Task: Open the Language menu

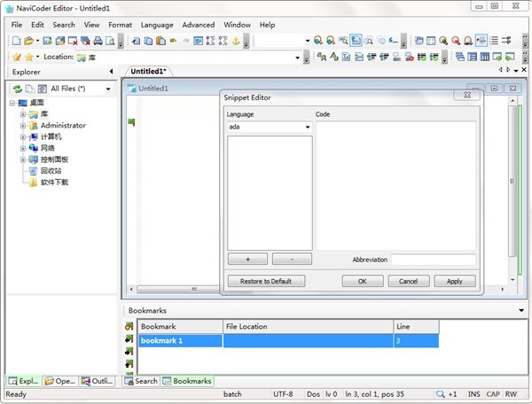Action: (157, 25)
